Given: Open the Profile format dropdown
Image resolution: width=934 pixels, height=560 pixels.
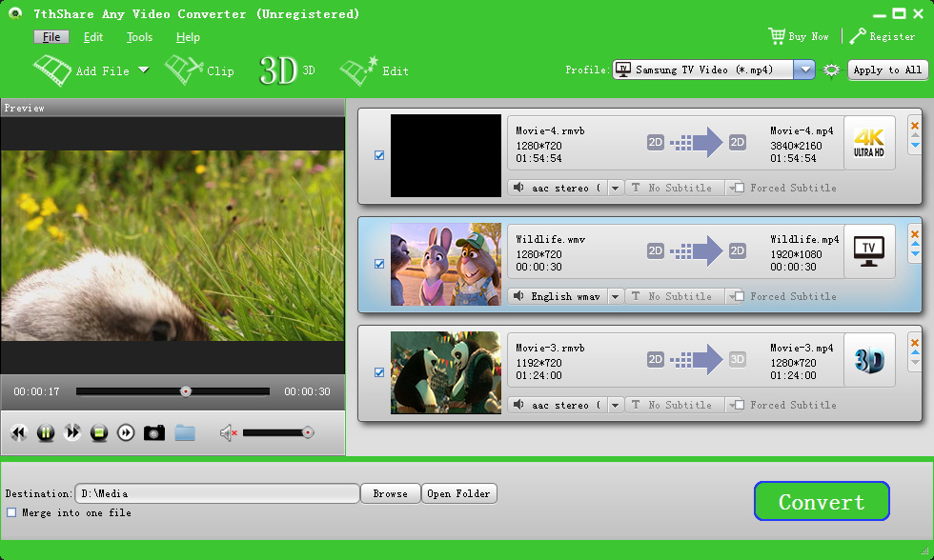Looking at the screenshot, I should [x=803, y=70].
